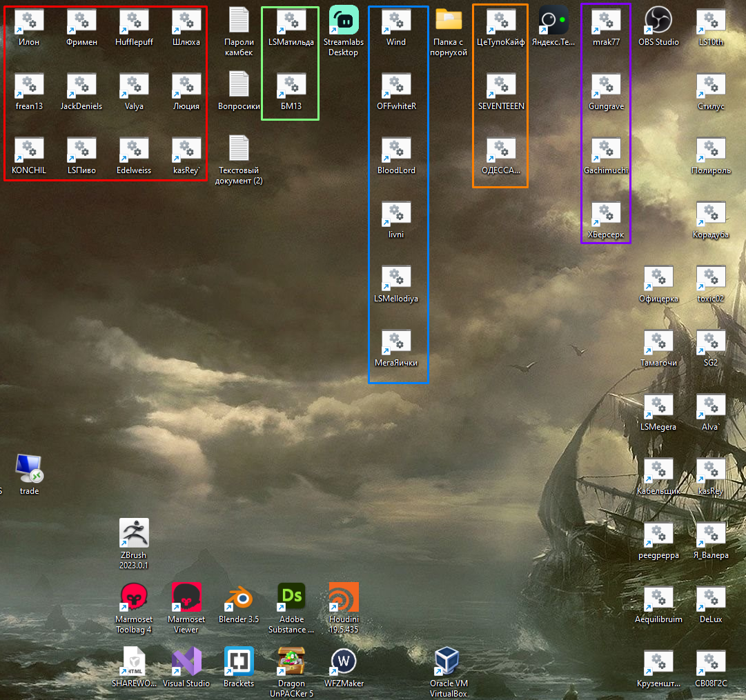The image size is (746, 700).
Task: Select the Marmoset Toolbag 4 icon
Action: click(x=134, y=597)
